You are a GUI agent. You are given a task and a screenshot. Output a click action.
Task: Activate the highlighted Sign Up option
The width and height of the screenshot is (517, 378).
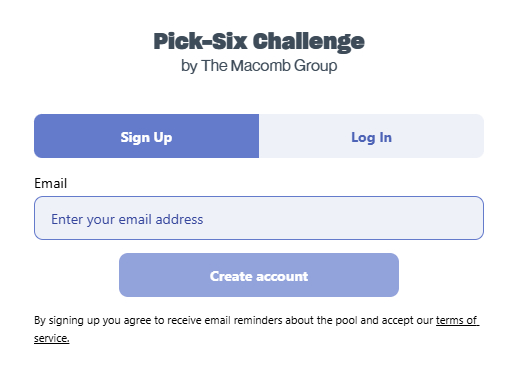(146, 136)
